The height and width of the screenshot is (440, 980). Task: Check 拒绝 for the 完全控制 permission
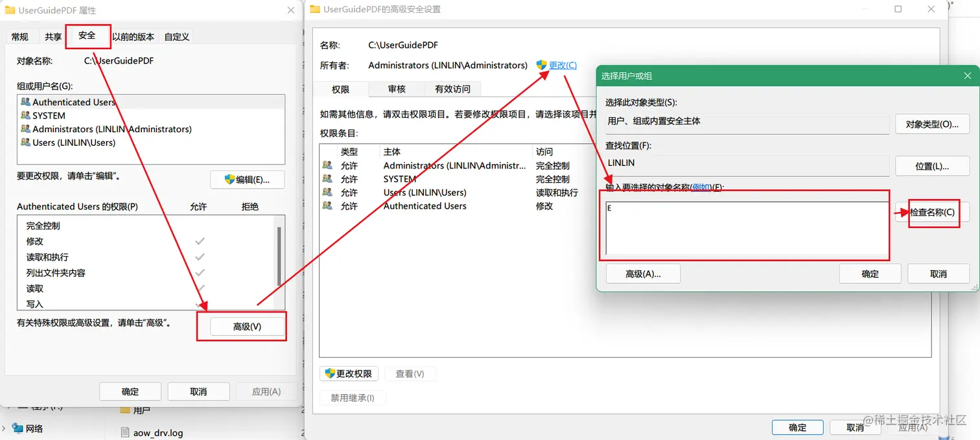pos(250,226)
